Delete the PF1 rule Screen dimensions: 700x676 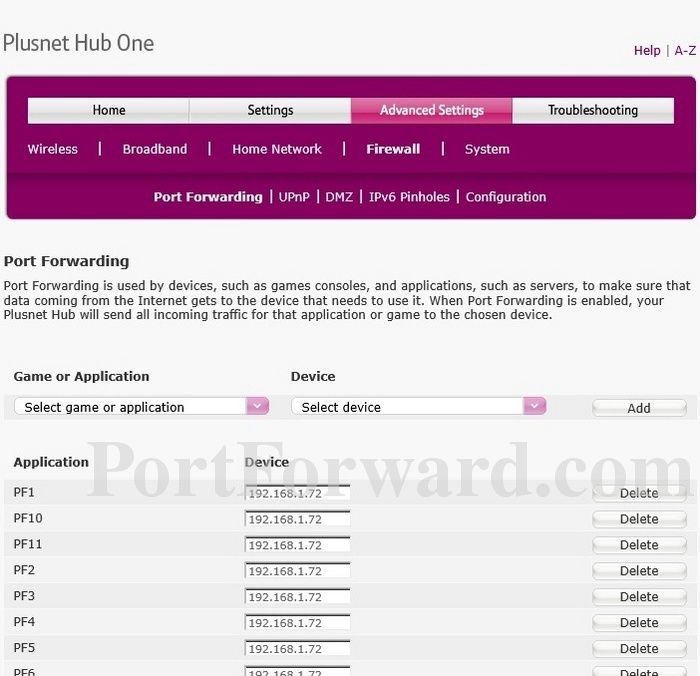pos(639,493)
